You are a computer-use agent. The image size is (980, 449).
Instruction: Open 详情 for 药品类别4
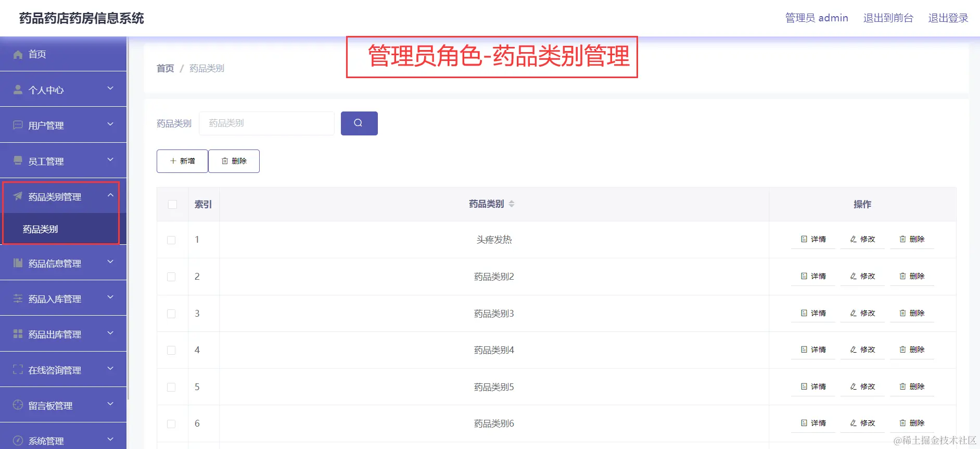point(813,350)
